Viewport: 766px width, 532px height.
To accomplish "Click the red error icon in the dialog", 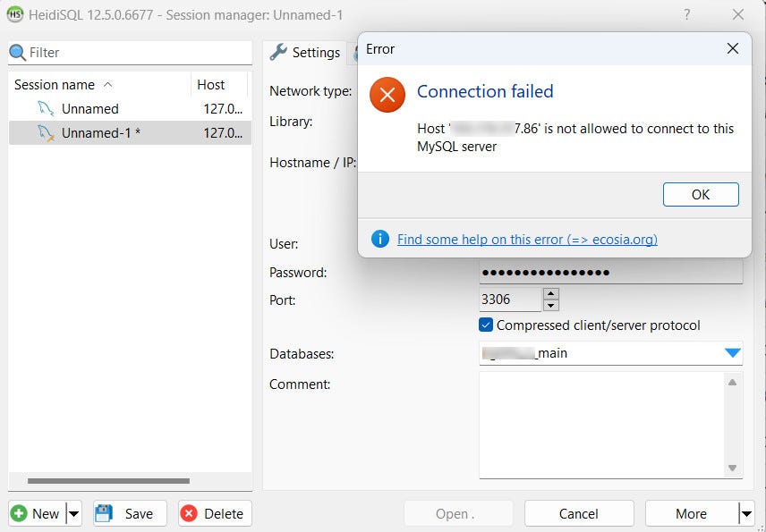I will point(387,95).
